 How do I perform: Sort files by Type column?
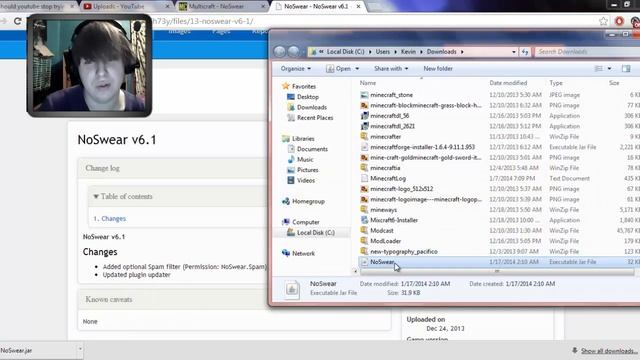click(556, 83)
